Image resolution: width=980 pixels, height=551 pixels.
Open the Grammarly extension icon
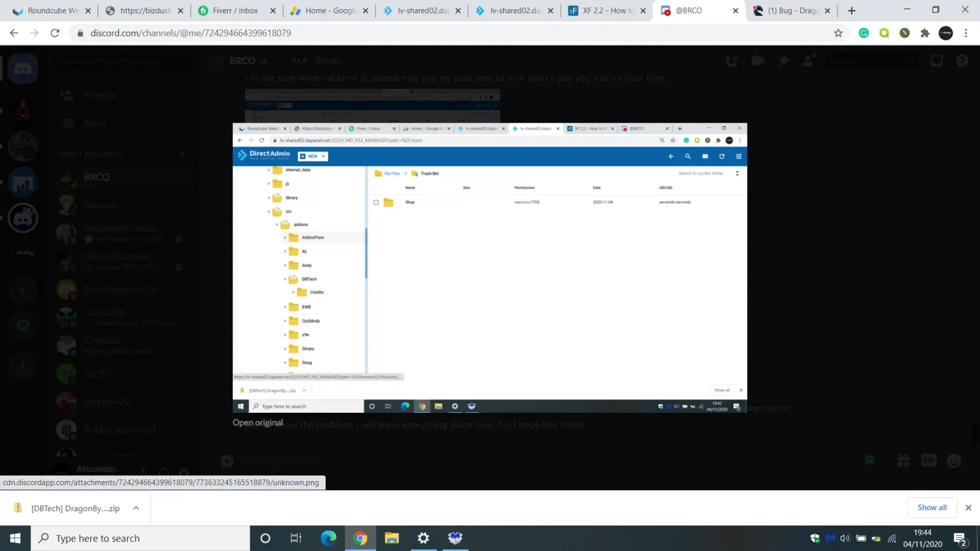(864, 33)
